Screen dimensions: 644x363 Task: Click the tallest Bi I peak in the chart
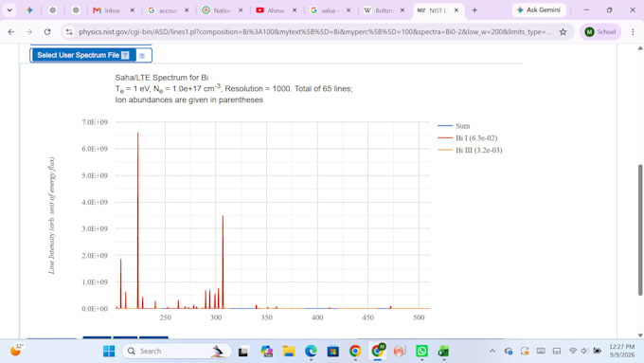138,220
